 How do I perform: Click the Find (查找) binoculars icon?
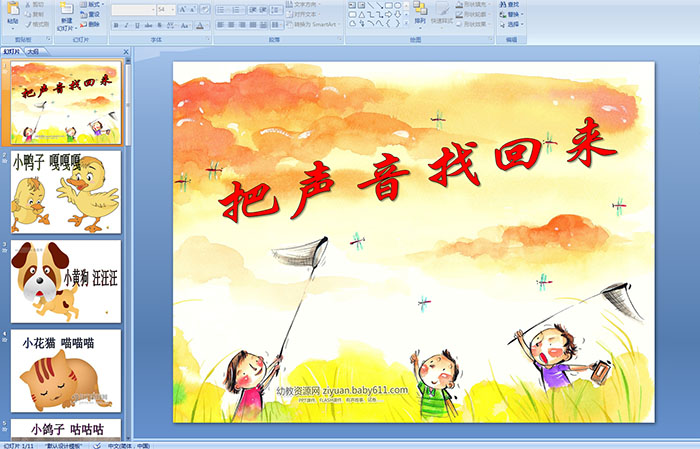503,4
